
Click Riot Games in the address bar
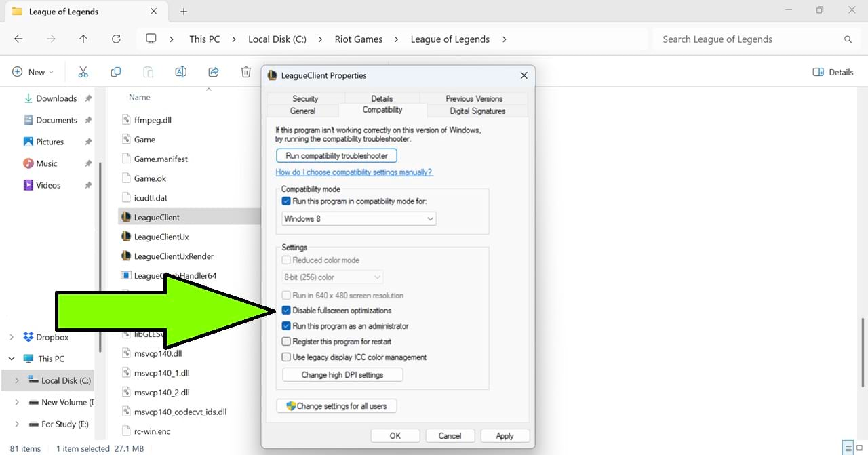pyautogui.click(x=359, y=39)
